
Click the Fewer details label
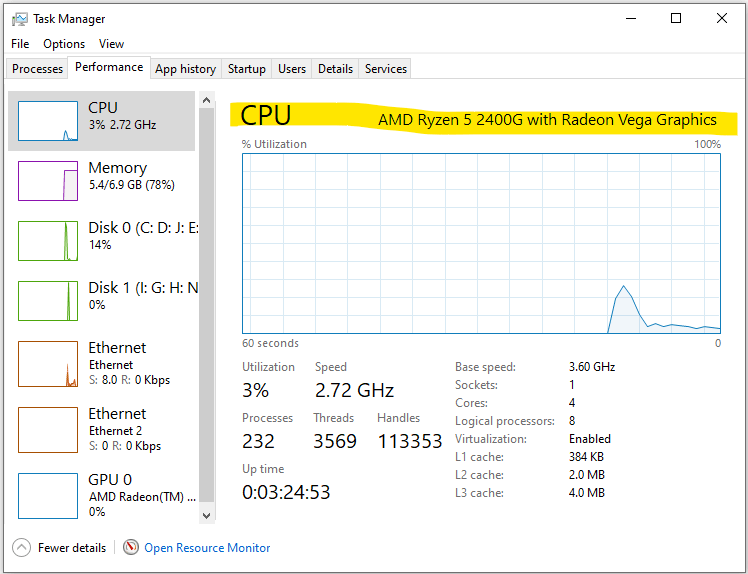coord(72,548)
